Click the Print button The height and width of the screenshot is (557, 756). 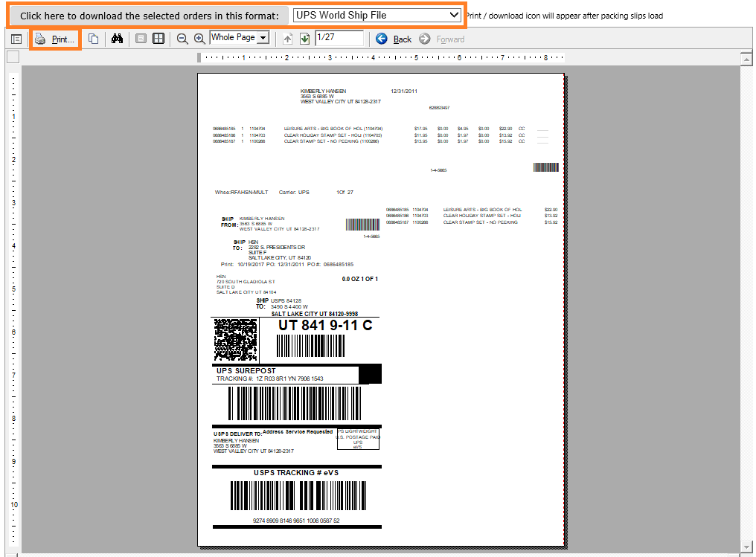[x=55, y=39]
